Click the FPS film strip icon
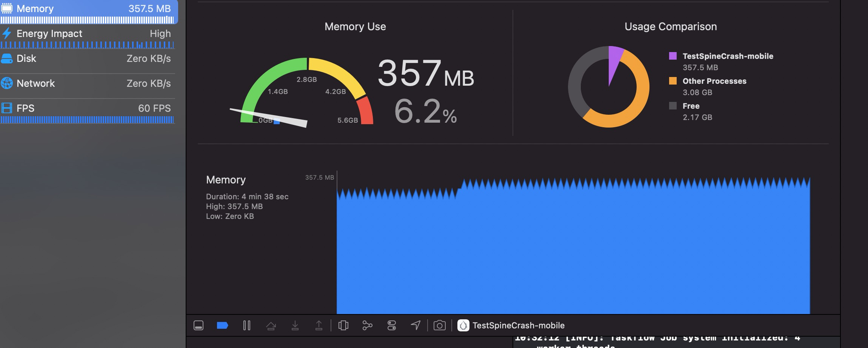 click(7, 108)
